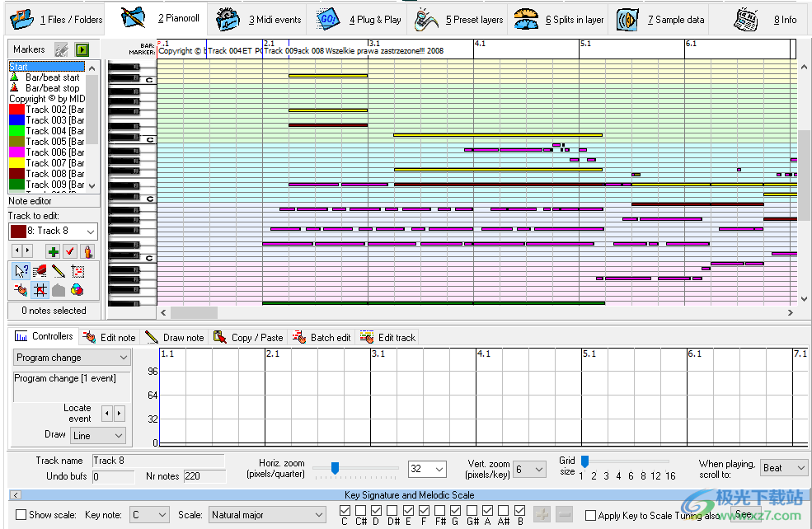
Task: Click the Locate event right arrow
Action: (x=120, y=413)
